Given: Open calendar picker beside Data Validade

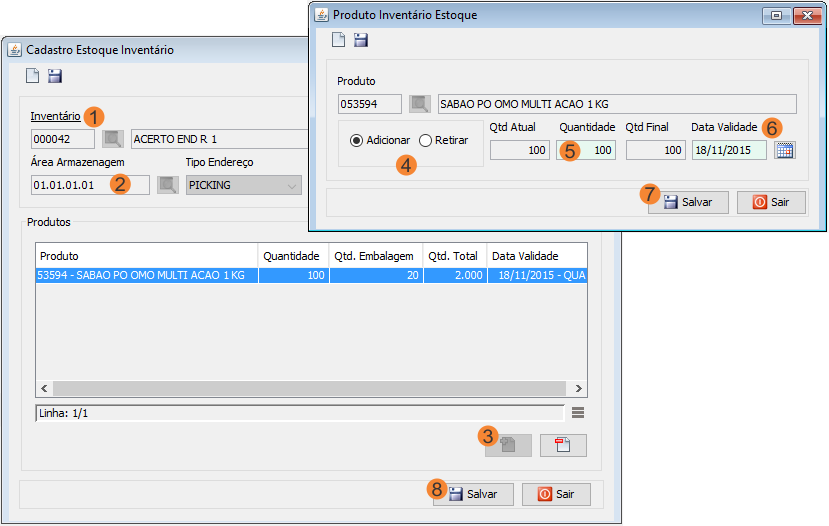Looking at the screenshot, I should tap(785, 150).
